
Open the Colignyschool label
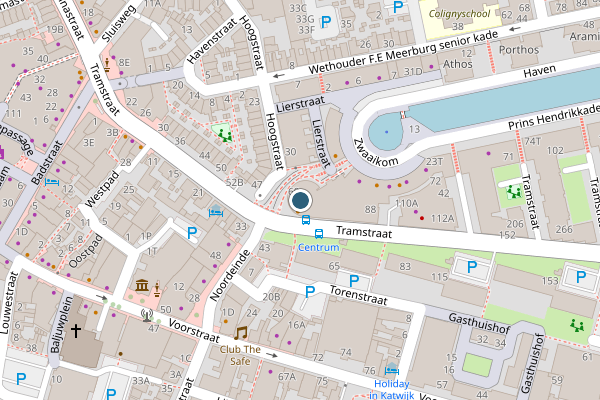[x=459, y=14]
